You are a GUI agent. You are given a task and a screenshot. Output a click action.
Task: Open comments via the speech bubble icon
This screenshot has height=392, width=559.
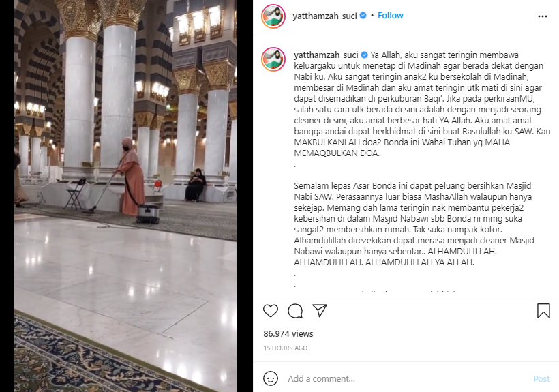point(295,311)
